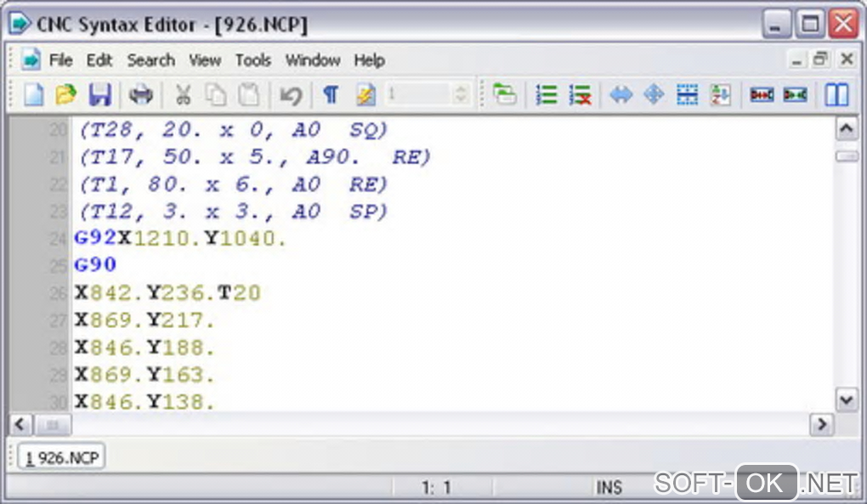
Task: Click the vertical scrollbar down arrow
Action: (846, 399)
